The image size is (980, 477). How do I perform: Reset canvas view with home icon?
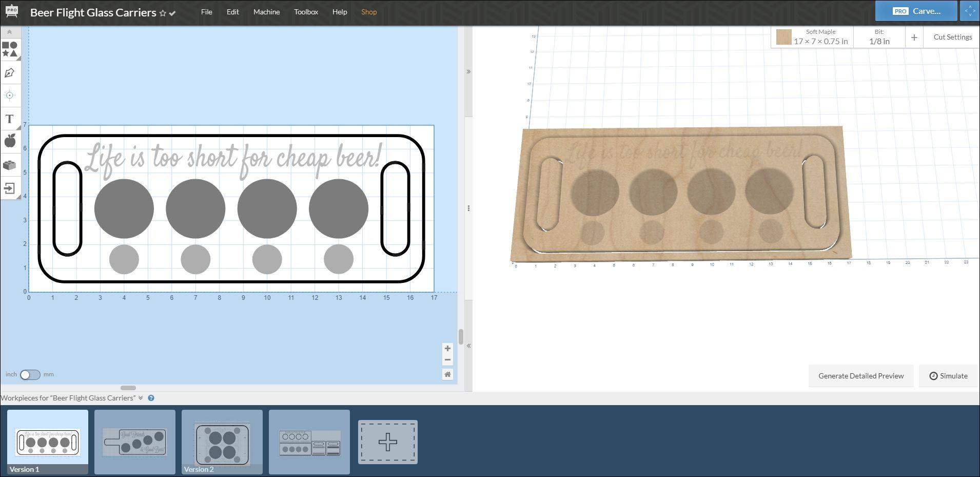(447, 374)
